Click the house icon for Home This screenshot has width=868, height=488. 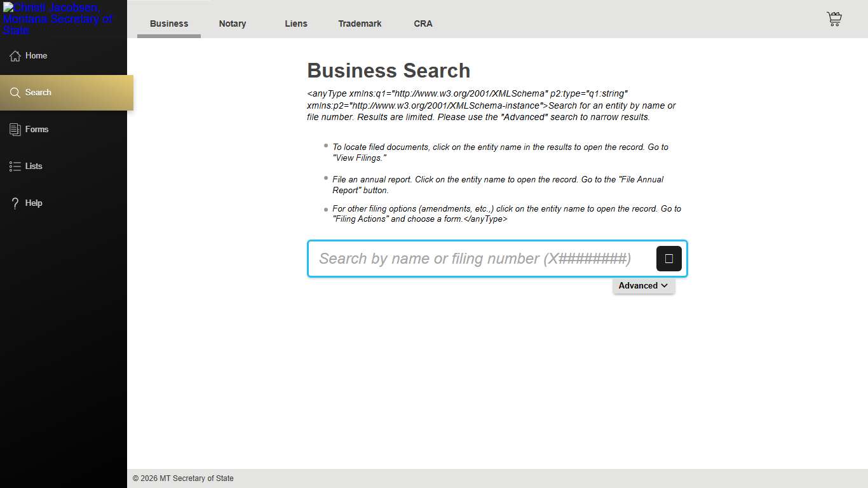click(15, 56)
